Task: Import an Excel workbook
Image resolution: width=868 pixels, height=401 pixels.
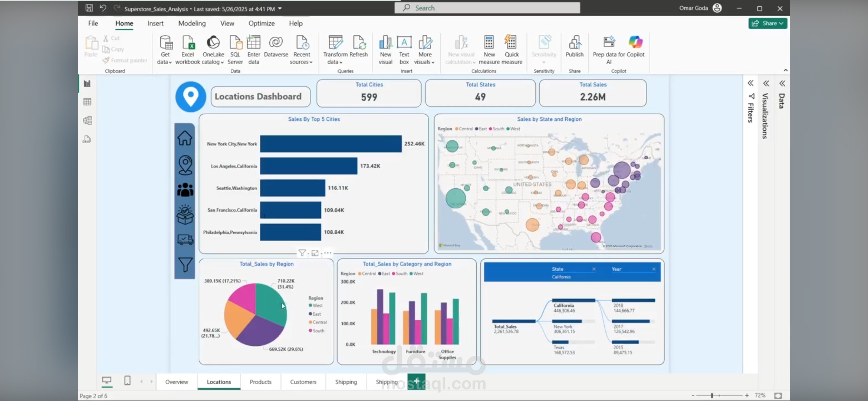Action: click(x=188, y=50)
